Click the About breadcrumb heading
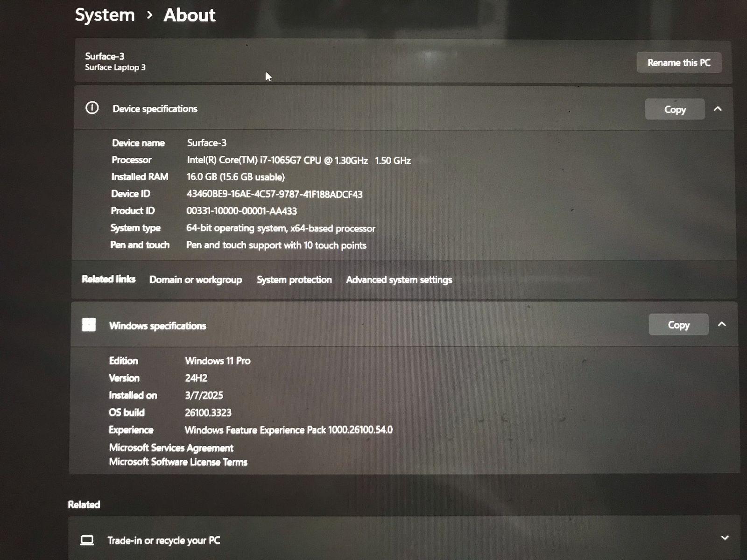The height and width of the screenshot is (560, 747). (x=190, y=15)
